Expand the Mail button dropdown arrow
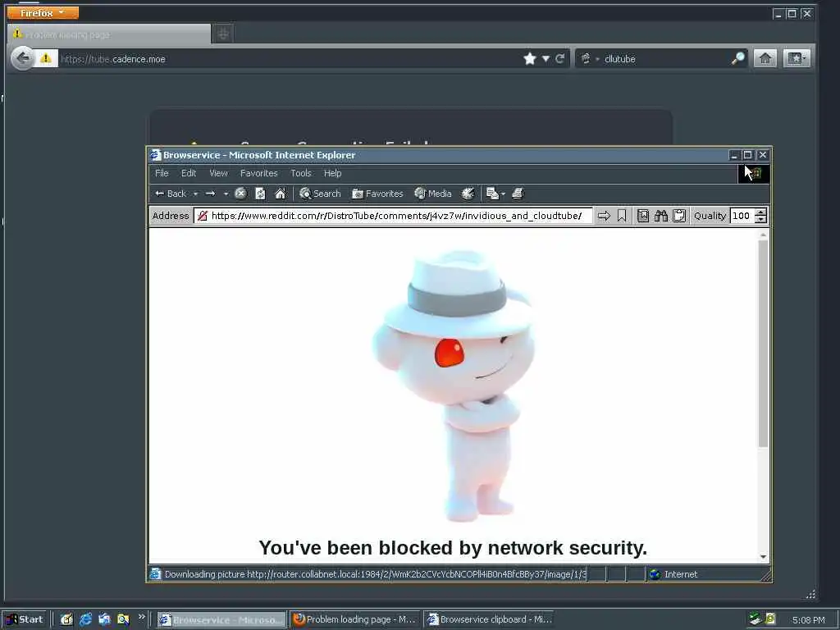The width and height of the screenshot is (840, 630). click(x=503, y=194)
